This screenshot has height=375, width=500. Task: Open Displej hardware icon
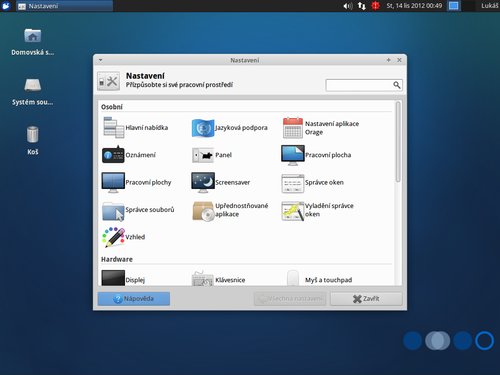[x=113, y=278]
